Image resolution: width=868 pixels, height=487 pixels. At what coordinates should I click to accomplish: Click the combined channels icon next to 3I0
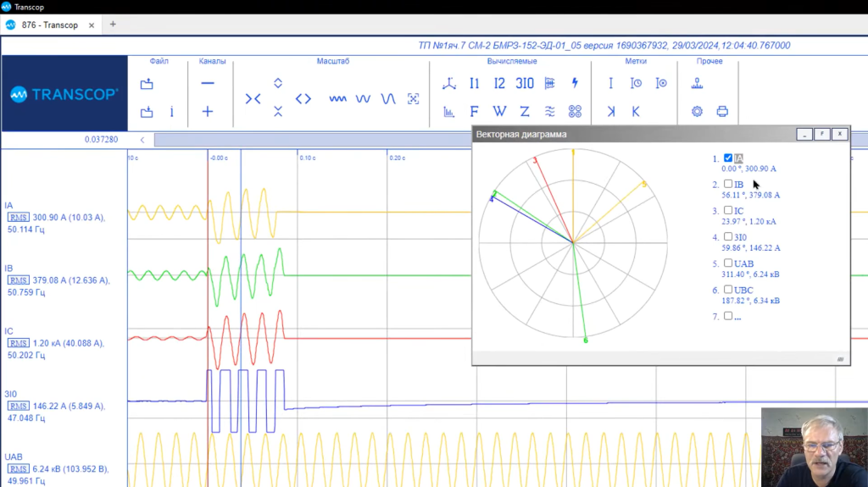pyautogui.click(x=549, y=84)
